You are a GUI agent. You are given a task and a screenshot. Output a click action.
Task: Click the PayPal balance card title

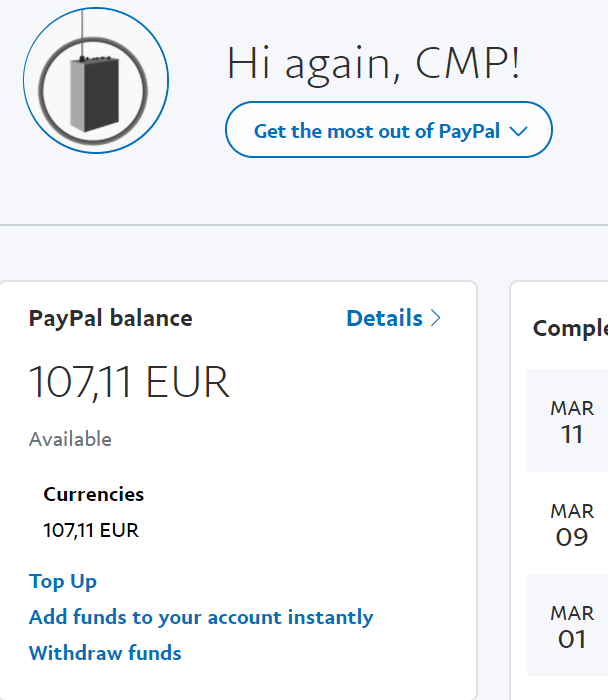click(111, 318)
